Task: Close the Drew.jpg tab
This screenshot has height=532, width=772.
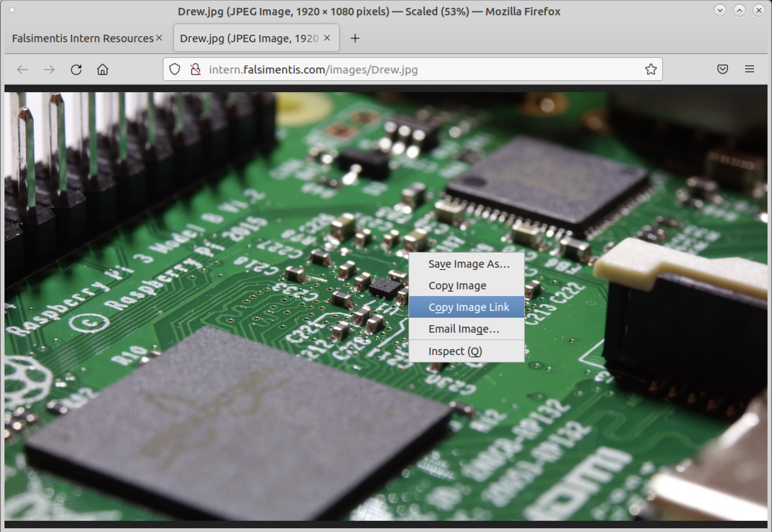Action: [x=327, y=38]
